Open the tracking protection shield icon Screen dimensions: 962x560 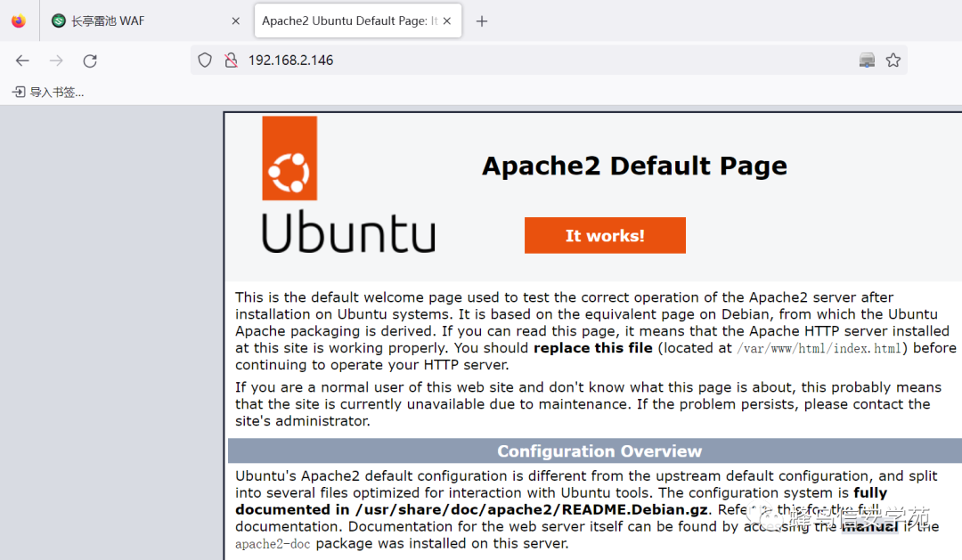coord(205,61)
